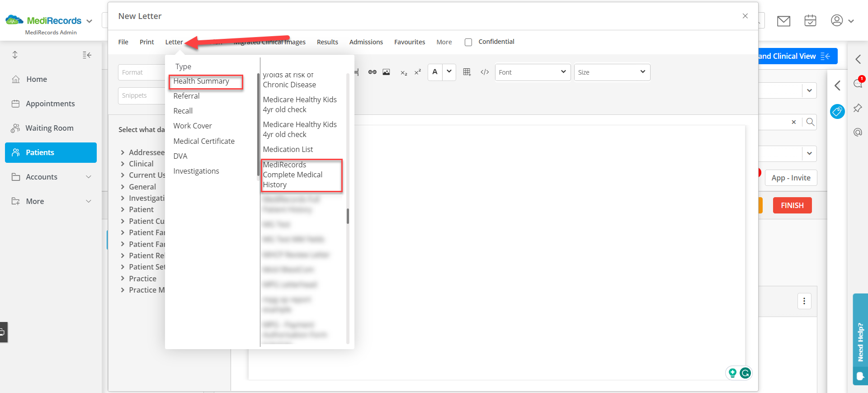This screenshot has width=868, height=393.
Task: Expand the Clinical tree node
Action: point(123,164)
